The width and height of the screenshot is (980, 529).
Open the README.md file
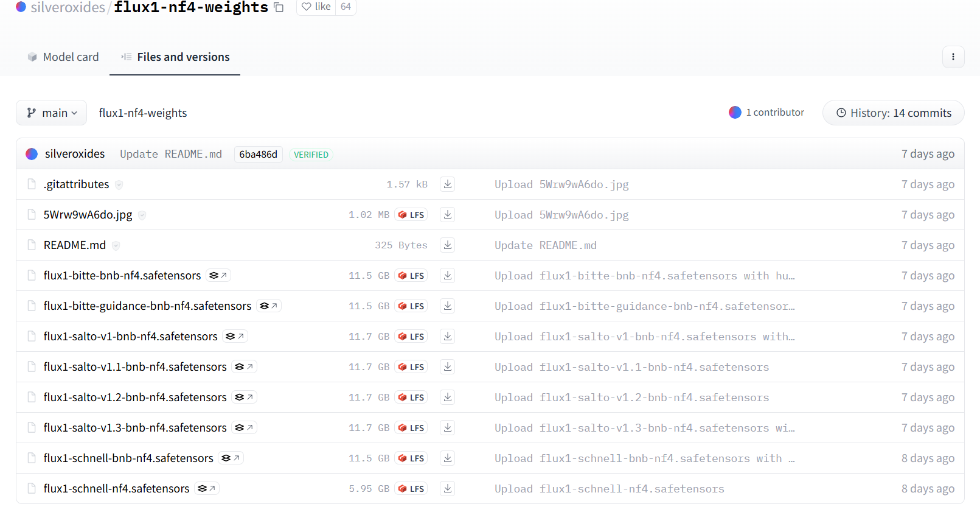[x=75, y=245]
